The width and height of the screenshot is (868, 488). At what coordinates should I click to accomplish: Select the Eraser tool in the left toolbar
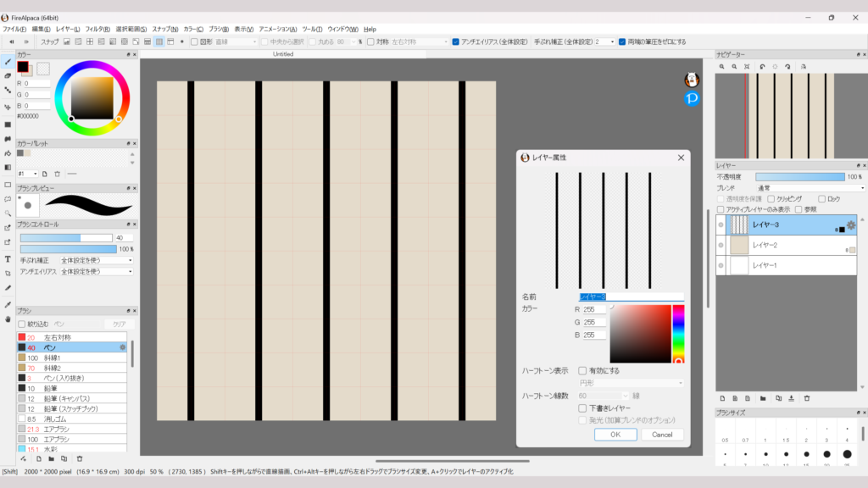[x=8, y=75]
